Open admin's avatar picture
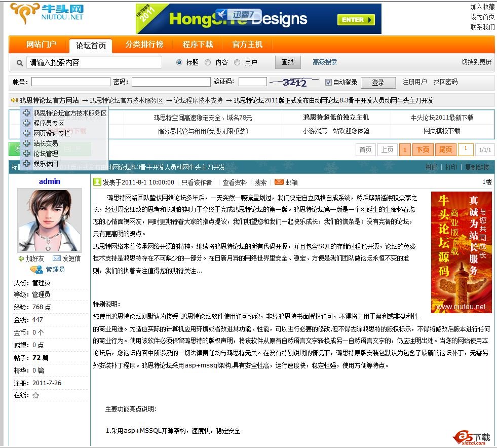497x448 pixels. pyautogui.click(x=50, y=220)
